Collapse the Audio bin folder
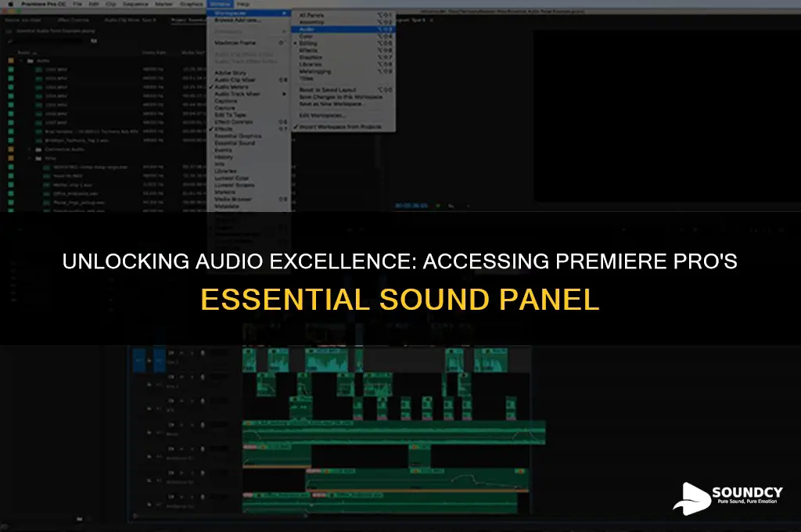This screenshot has width=801, height=532. 21,61
